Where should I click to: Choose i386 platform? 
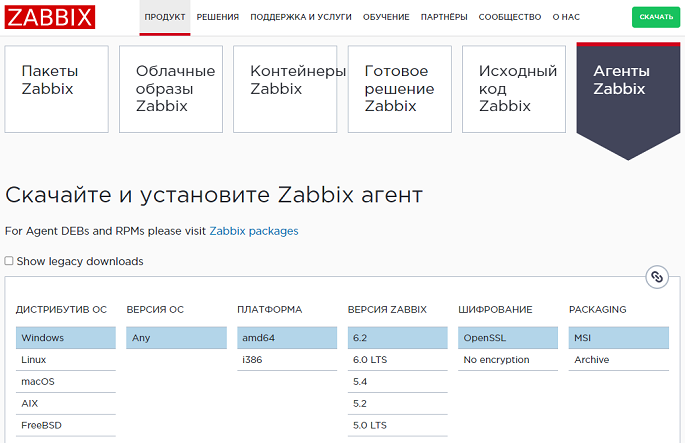[x=287, y=360]
